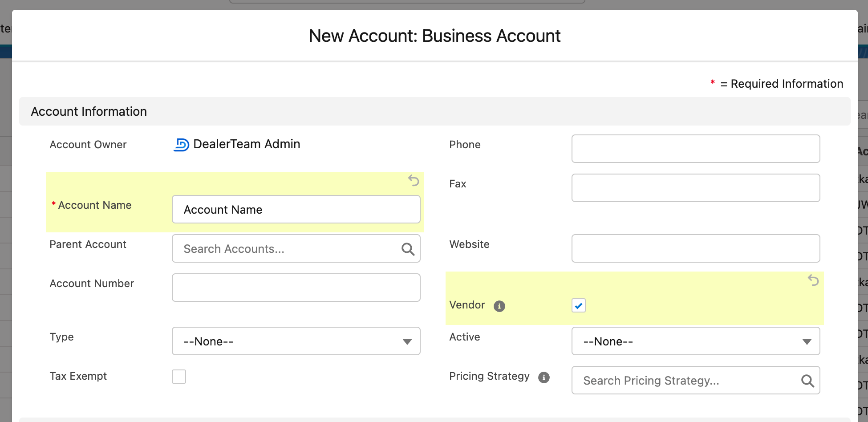
Task: Enable the Tax Exempt checkbox
Action: [178, 376]
